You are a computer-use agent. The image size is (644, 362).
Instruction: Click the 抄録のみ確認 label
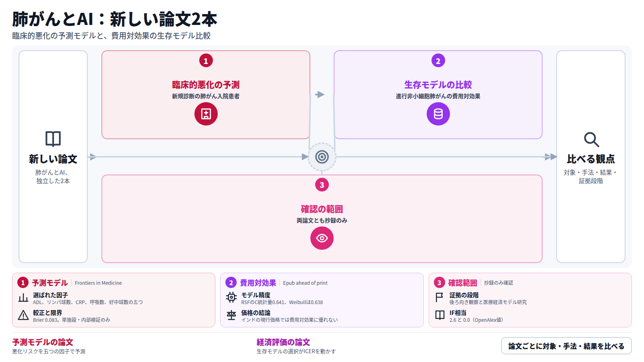[499, 283]
